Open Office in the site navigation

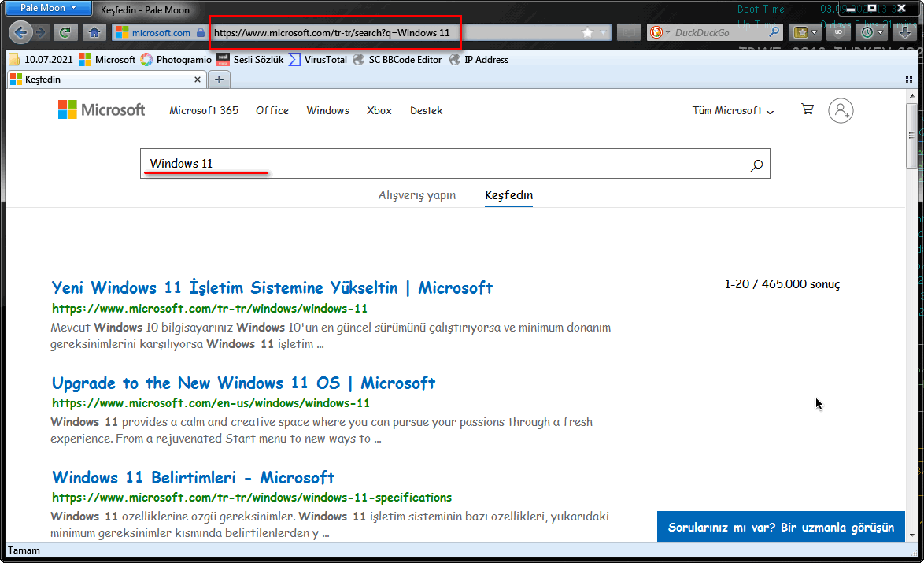(272, 110)
